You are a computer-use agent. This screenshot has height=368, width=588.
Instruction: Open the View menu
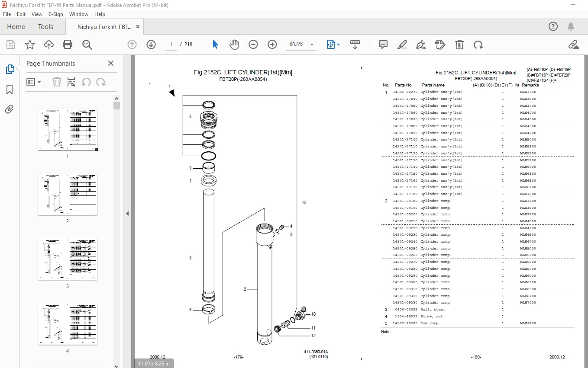[37, 14]
